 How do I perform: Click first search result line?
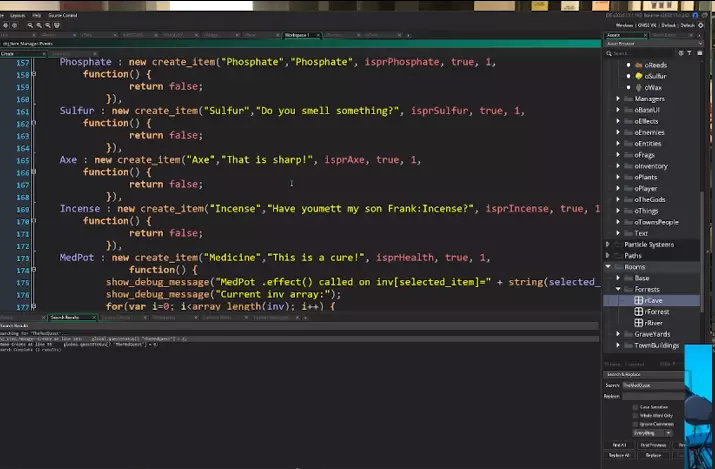click(299, 339)
